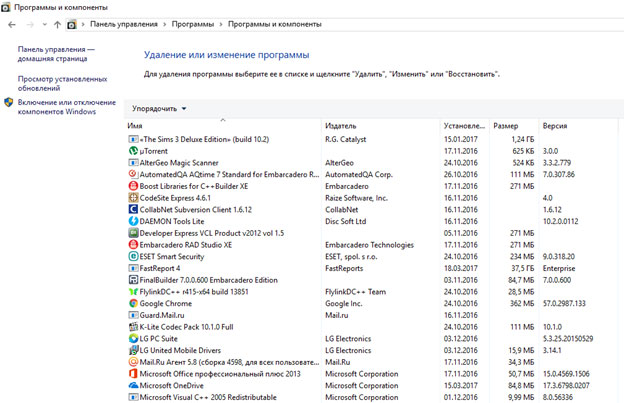
Task: Select the K-Lite Codec Pack icon
Action: click(133, 327)
